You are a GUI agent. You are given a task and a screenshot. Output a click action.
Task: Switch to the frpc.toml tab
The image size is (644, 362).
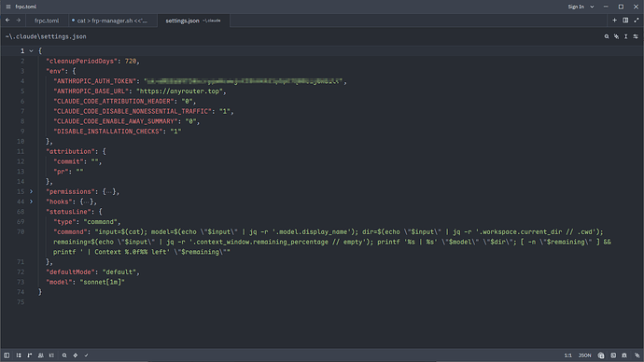(x=47, y=21)
